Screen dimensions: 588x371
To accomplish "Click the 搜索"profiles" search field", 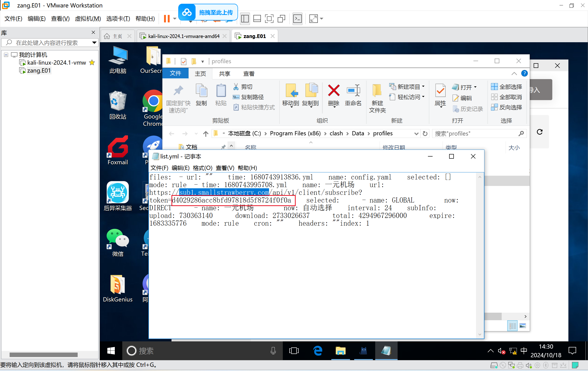I will coord(479,134).
